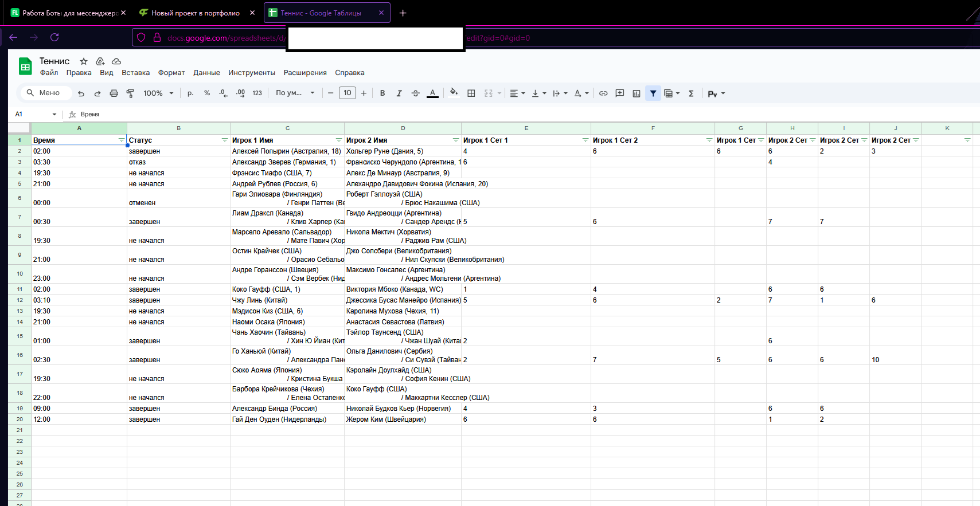The width and height of the screenshot is (980, 506).
Task: Check the cloud save status icon
Action: pos(116,61)
